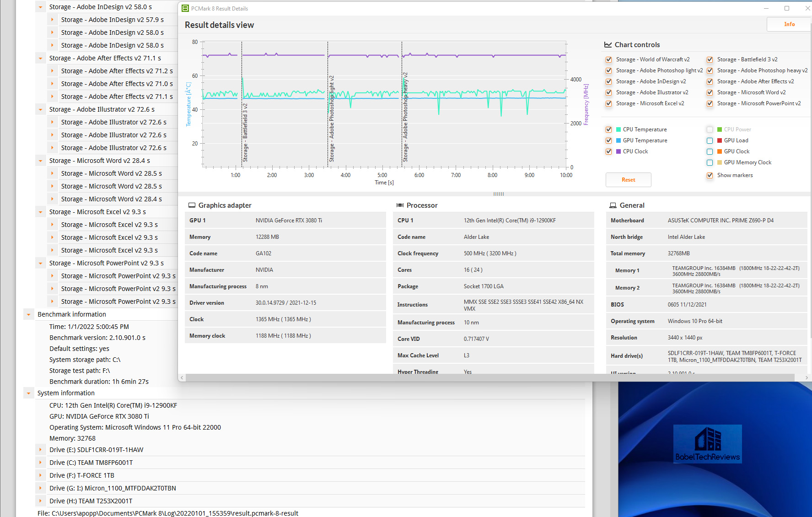Expand Drive (G: I:) Micron_1100 entry
This screenshot has width=812, height=517.
(x=41, y=488)
